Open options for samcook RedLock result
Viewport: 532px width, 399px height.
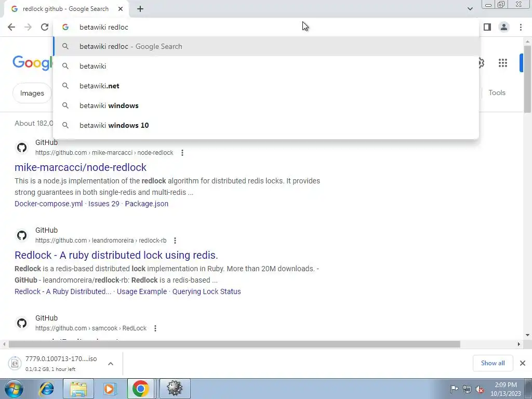(x=155, y=328)
